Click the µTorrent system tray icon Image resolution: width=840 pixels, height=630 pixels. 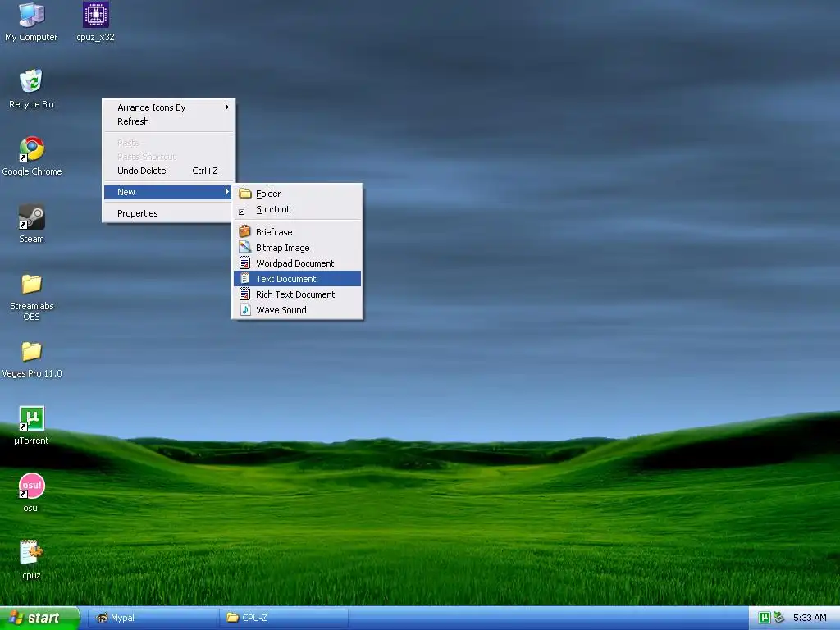click(765, 618)
